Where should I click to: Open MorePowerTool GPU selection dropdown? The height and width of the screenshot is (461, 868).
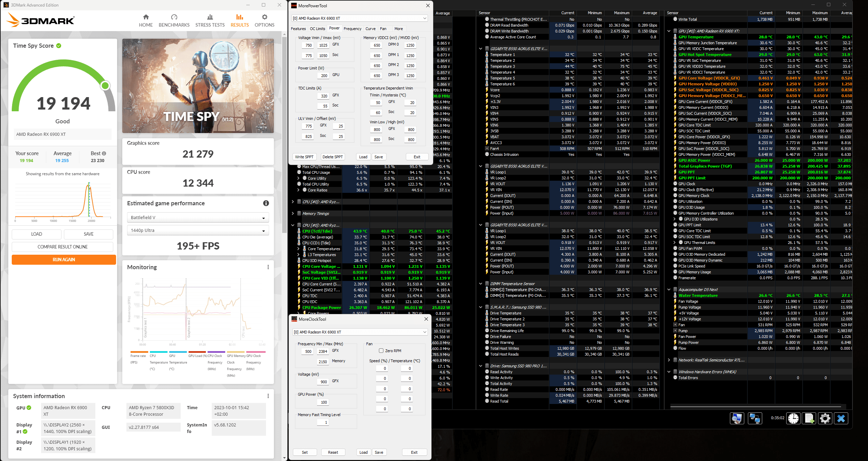359,18
